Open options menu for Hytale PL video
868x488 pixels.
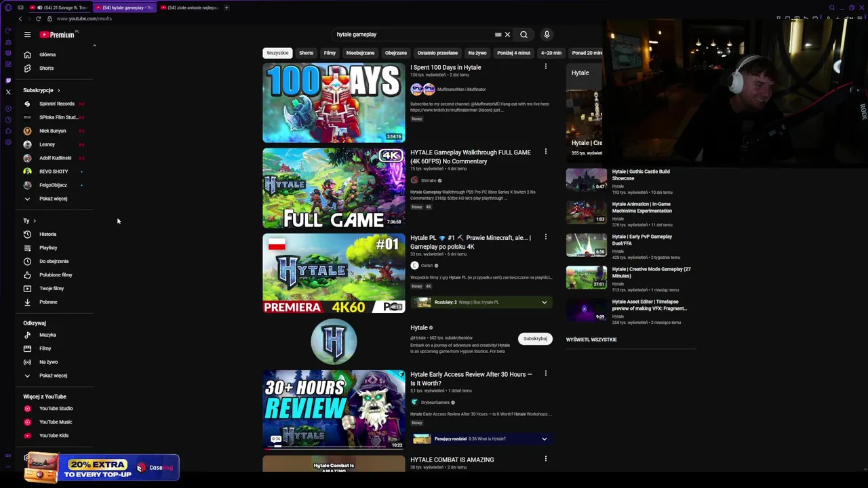pyautogui.click(x=545, y=237)
